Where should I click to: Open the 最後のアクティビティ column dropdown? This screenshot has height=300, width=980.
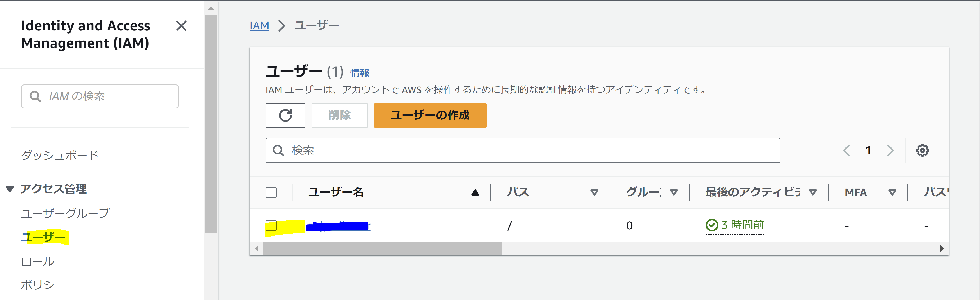click(813, 192)
